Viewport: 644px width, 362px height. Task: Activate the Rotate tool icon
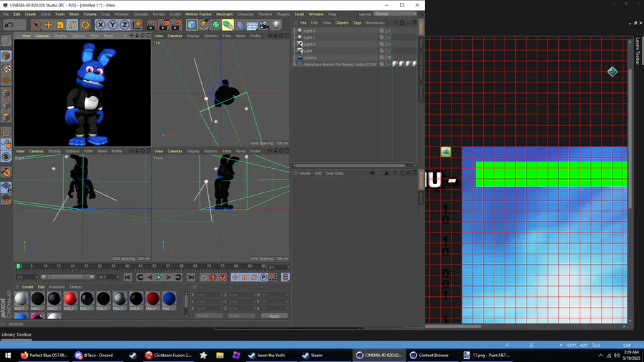[73, 25]
